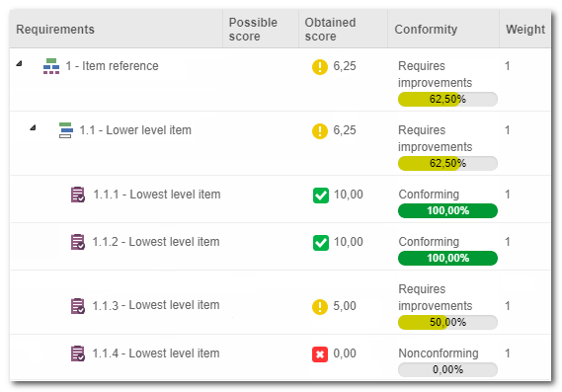Collapse the 1.1 - Lower level item row
This screenshot has width=562, height=392.
tap(33, 127)
